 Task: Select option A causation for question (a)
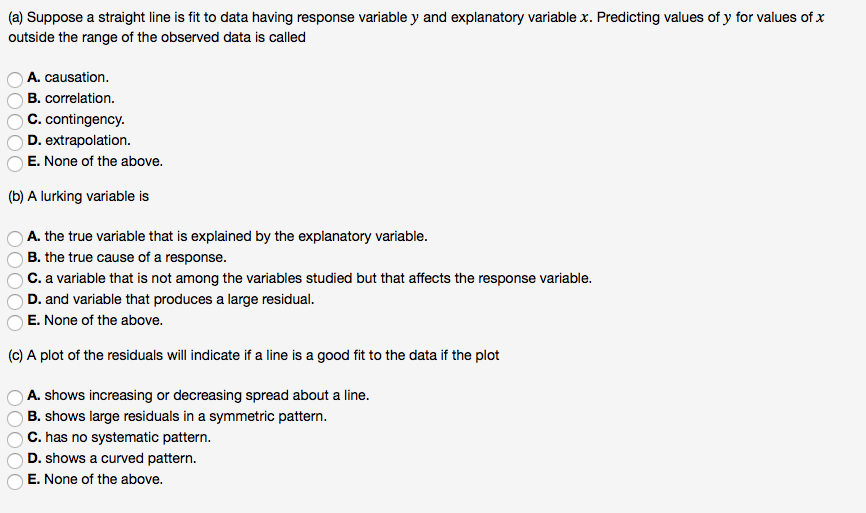point(15,80)
